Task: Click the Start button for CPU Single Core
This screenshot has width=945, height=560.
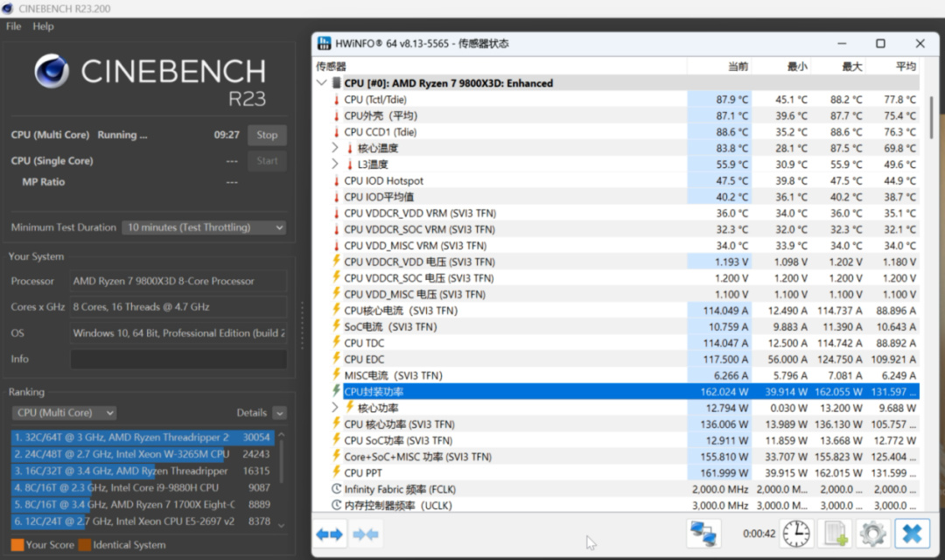Action: tap(267, 161)
